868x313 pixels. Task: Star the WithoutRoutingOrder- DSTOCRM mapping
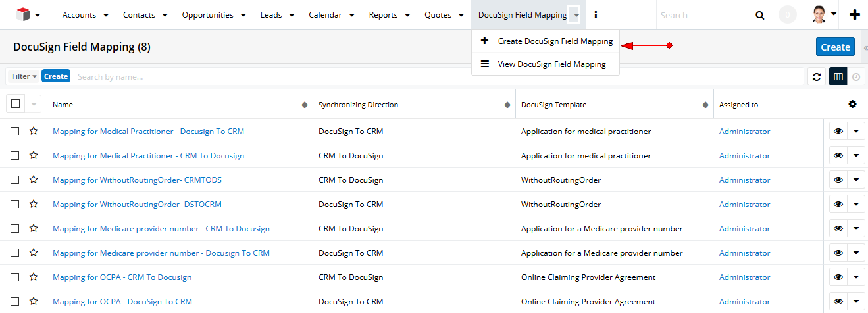(34, 204)
